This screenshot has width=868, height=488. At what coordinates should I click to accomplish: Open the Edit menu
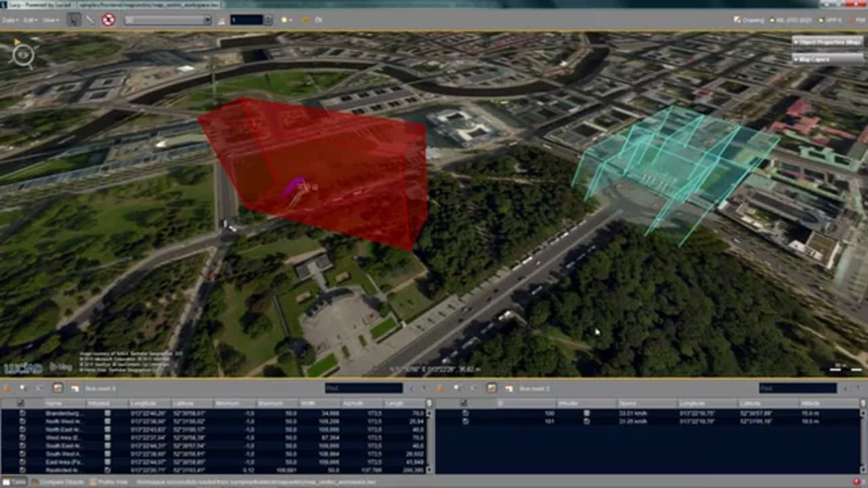pos(31,20)
